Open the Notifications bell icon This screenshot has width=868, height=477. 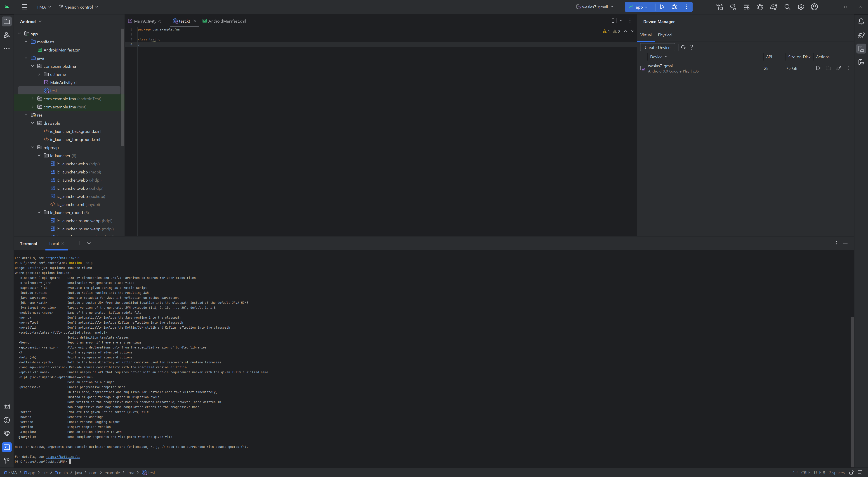(x=861, y=21)
